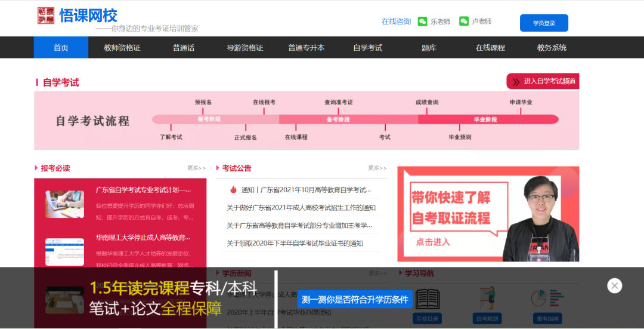Viewport: 644px width, 329px height.
Task: Open article 华南理工大学停止成人高等教育
Action: [143, 237]
